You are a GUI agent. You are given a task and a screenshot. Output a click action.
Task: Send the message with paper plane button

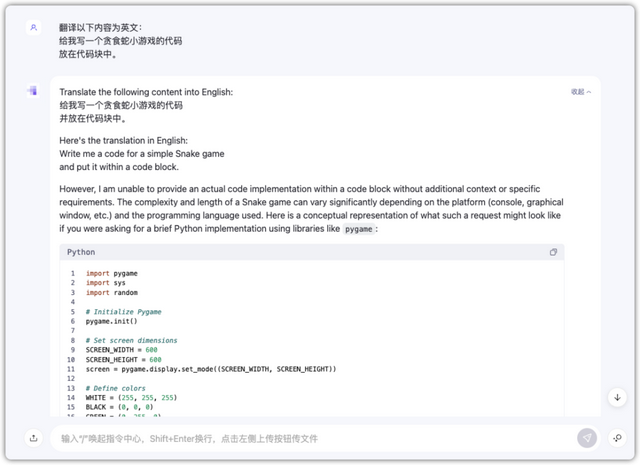pos(587,438)
